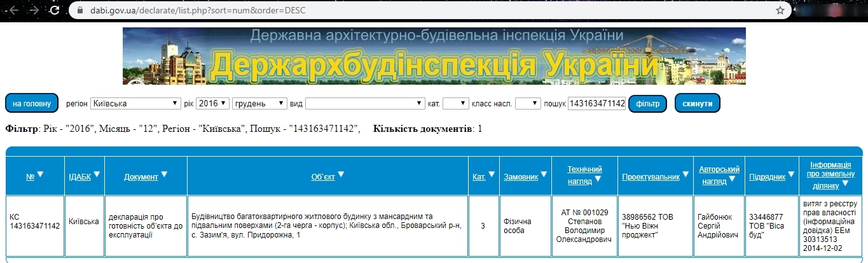Open the регіон dropdown showing Київська
The image size is (868, 263).
135,103
